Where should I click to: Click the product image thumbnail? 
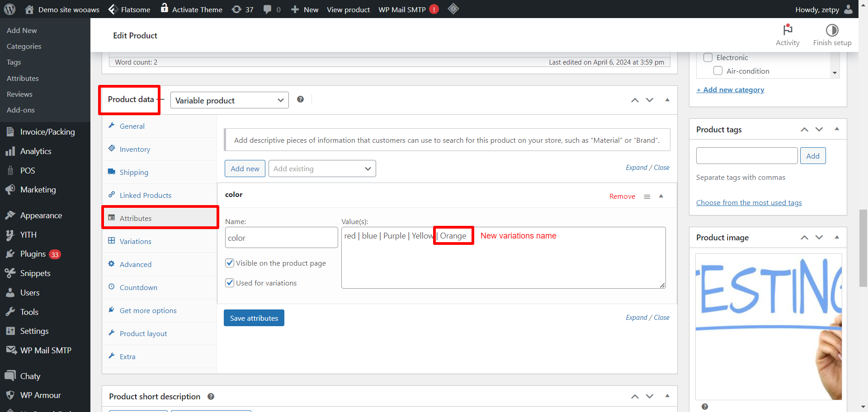[x=769, y=327]
